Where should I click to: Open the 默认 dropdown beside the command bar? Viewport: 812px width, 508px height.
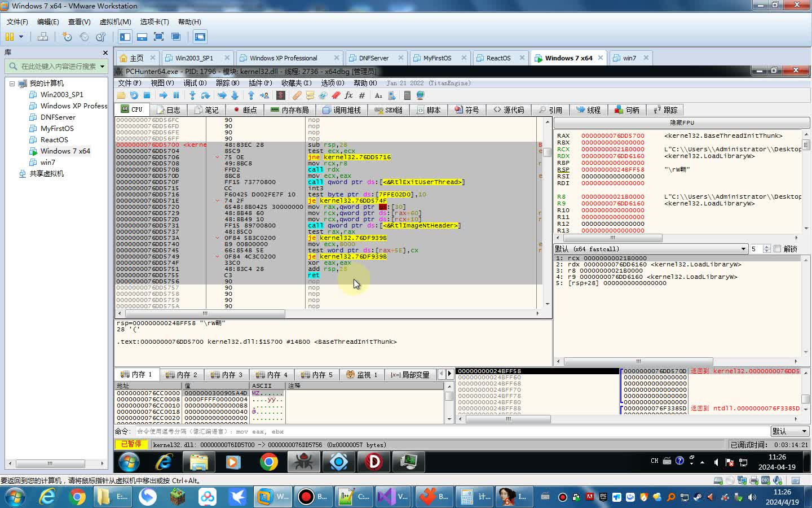pos(790,431)
